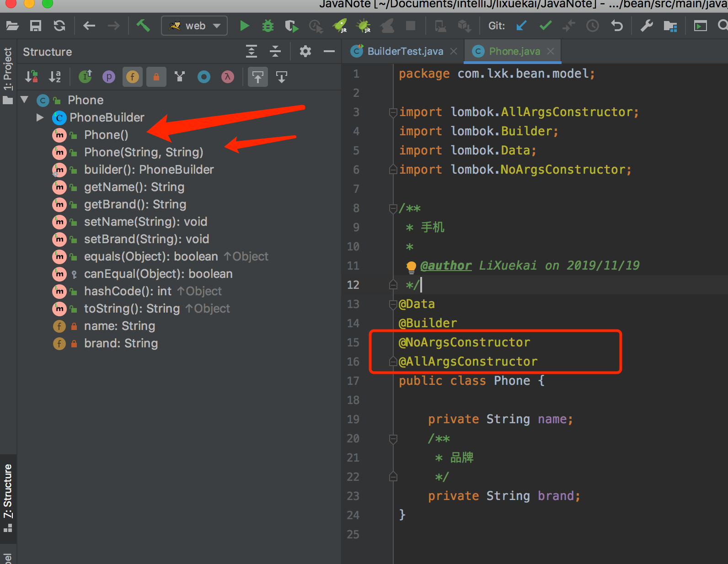Select toString(): String method
This screenshot has height=564, width=728.
point(132,309)
